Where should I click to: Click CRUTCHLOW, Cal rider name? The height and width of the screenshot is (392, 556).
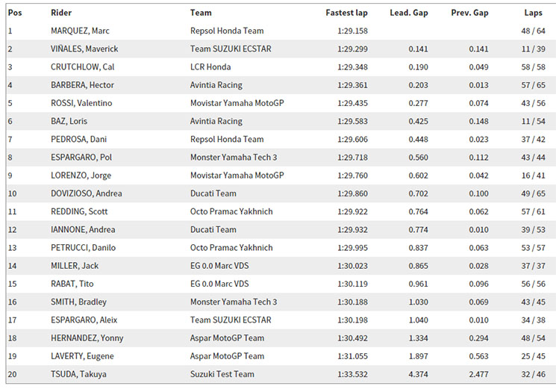pos(83,67)
